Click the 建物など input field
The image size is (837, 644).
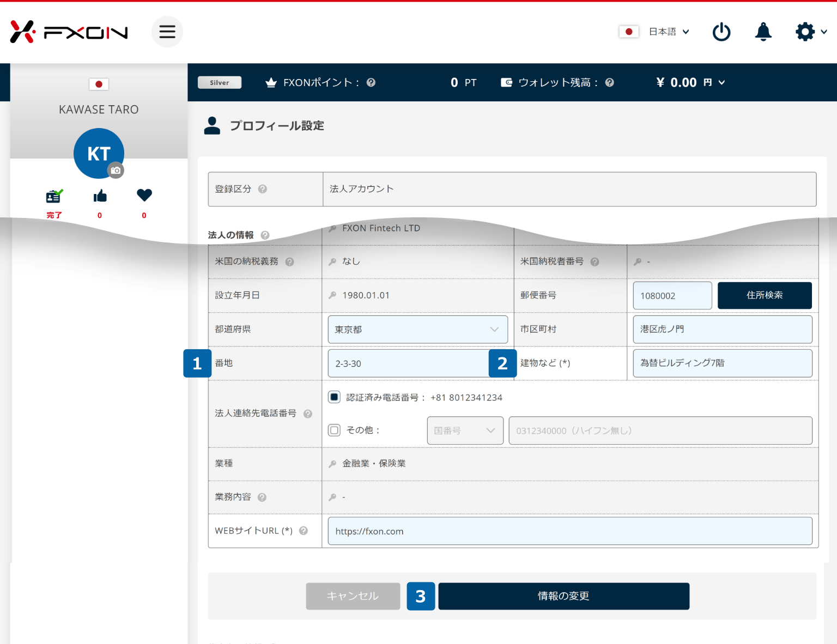click(723, 363)
